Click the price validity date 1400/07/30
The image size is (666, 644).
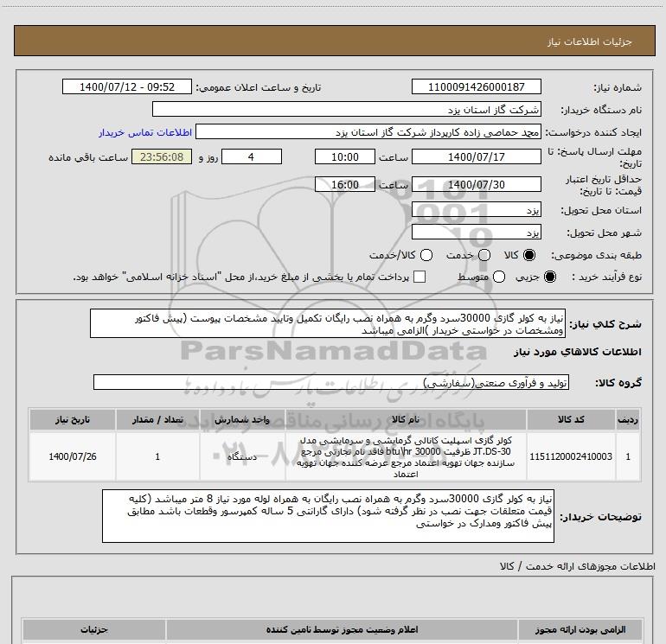tap(476, 184)
